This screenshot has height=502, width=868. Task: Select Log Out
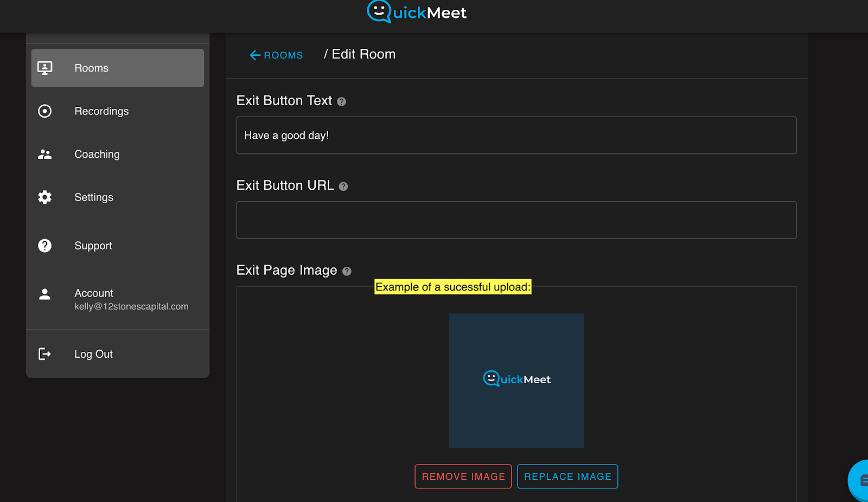click(x=118, y=354)
